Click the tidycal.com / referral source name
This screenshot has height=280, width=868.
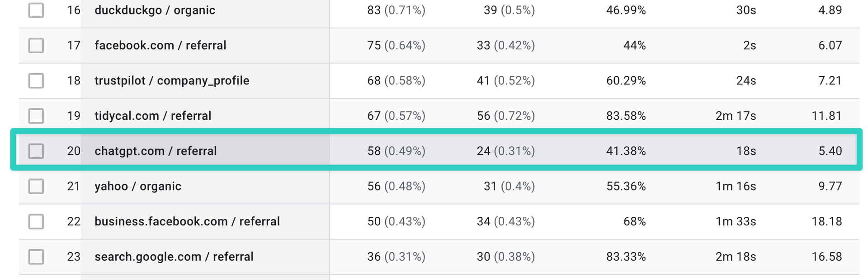click(153, 116)
